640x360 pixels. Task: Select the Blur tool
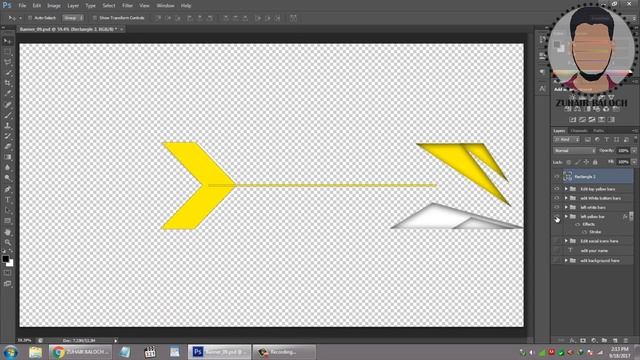pos(7,168)
